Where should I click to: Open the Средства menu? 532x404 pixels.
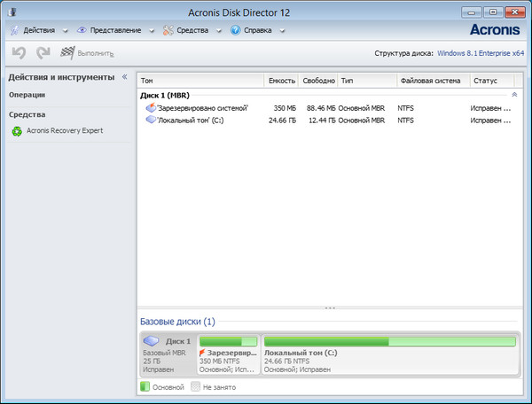pos(187,30)
